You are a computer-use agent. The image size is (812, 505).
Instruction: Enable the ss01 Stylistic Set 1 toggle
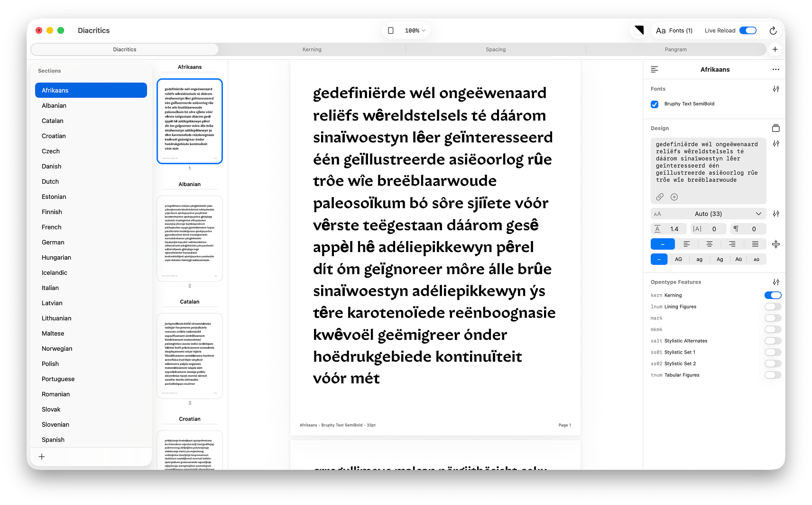[x=773, y=352]
